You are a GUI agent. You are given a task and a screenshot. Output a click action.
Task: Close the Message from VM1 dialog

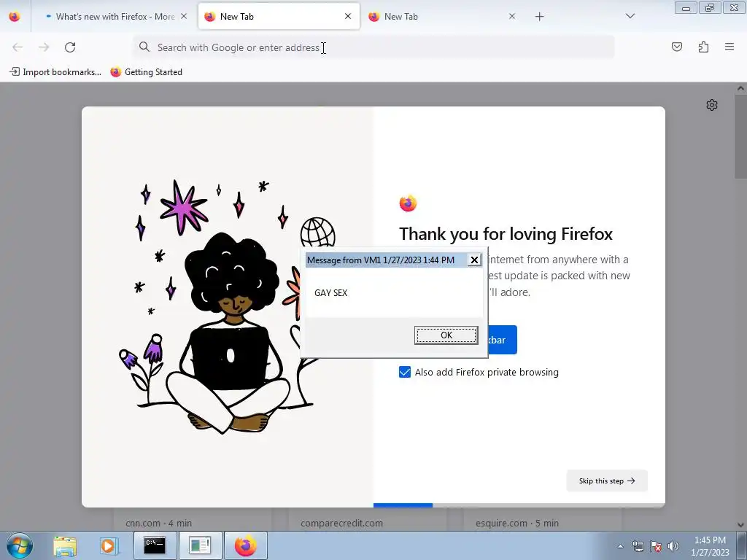click(474, 260)
